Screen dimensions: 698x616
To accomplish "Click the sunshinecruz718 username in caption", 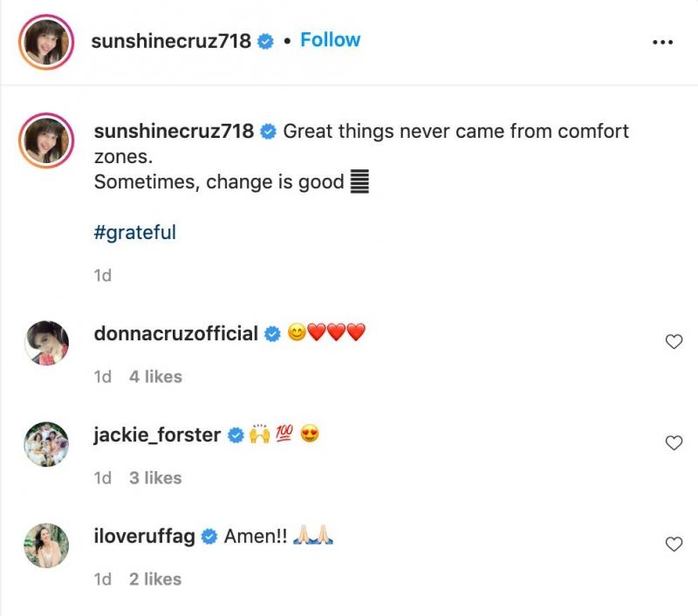I will (x=174, y=132).
